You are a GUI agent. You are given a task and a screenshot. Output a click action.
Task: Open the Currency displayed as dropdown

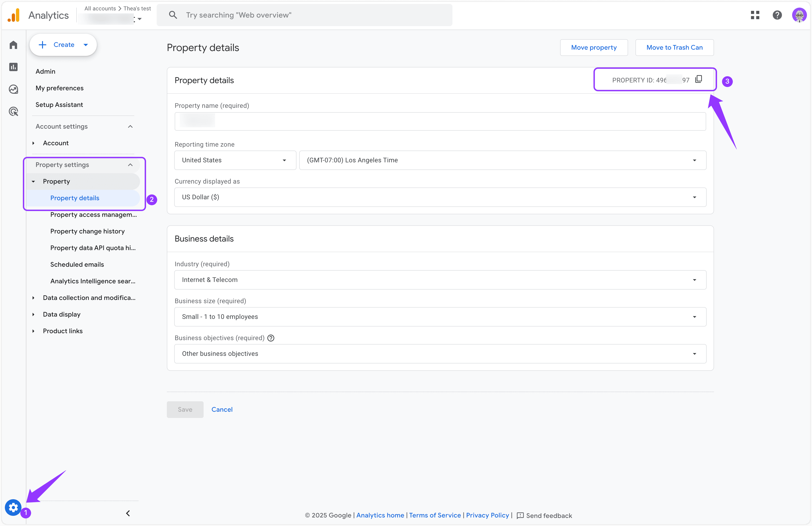(440, 197)
